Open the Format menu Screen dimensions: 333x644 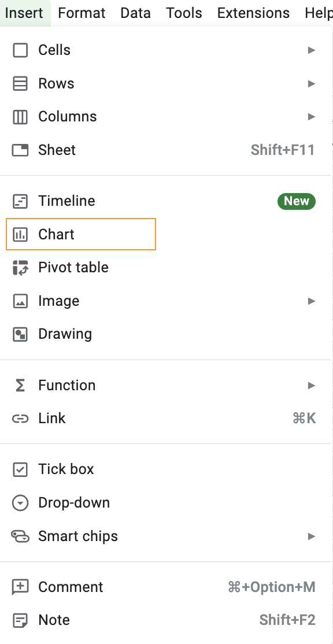pyautogui.click(x=82, y=13)
